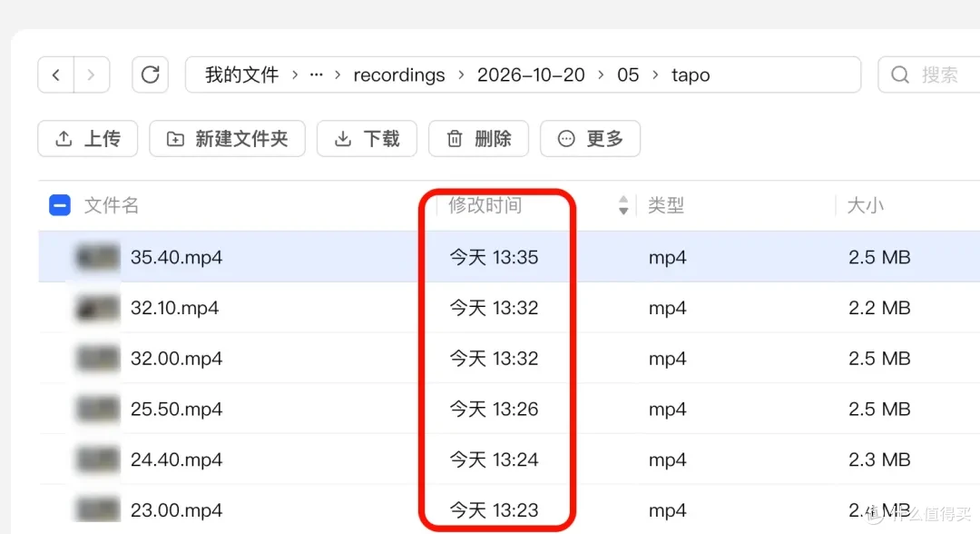Select file name 25.50.mp4
This screenshot has height=534, width=980.
(x=176, y=410)
